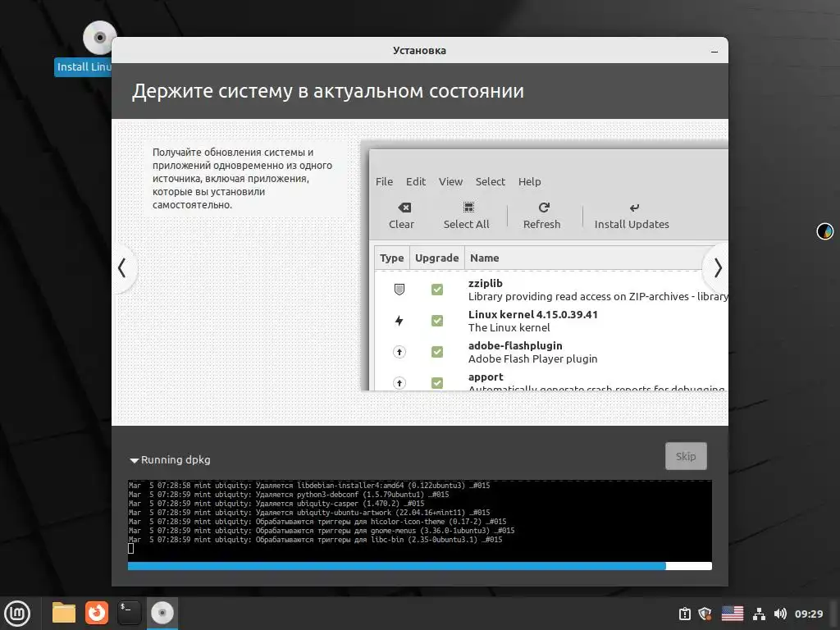Click the 09:29 clock in the panel

pos(808,614)
